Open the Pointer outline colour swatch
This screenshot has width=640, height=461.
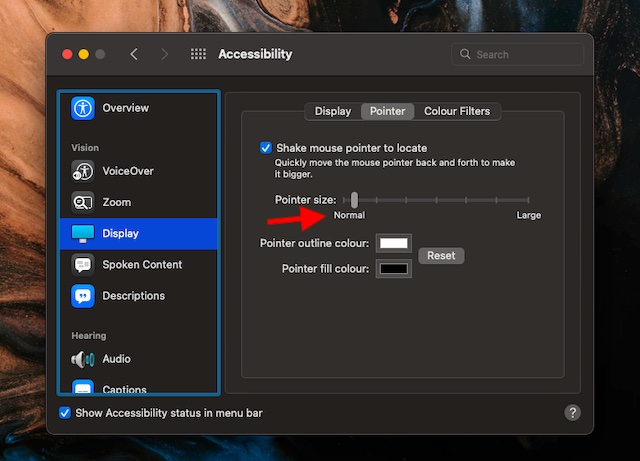[x=393, y=243]
